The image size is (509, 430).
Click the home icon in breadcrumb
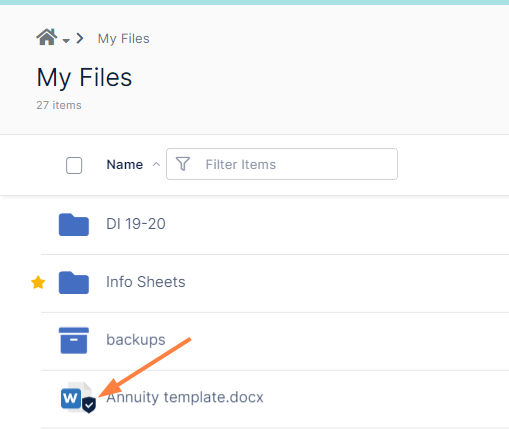46,37
